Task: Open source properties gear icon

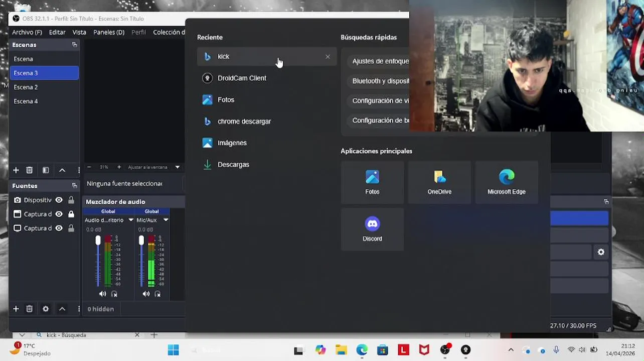Action: tap(46, 309)
